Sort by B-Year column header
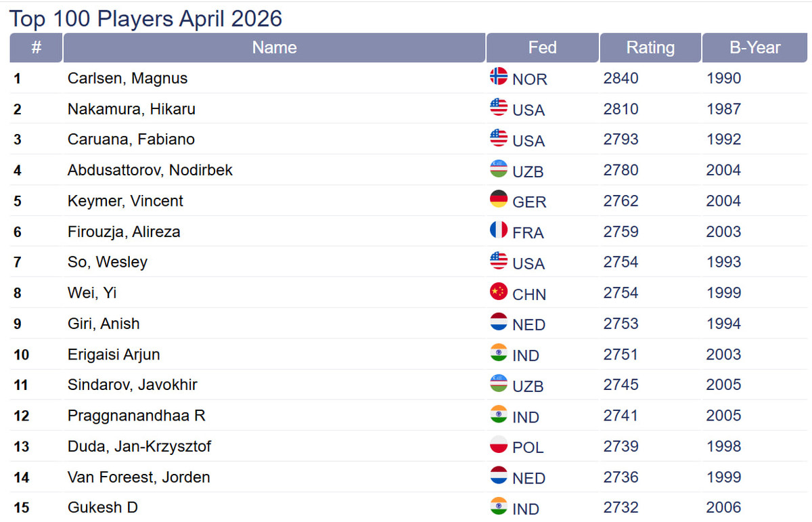The width and height of the screenshot is (812, 522). point(754,47)
